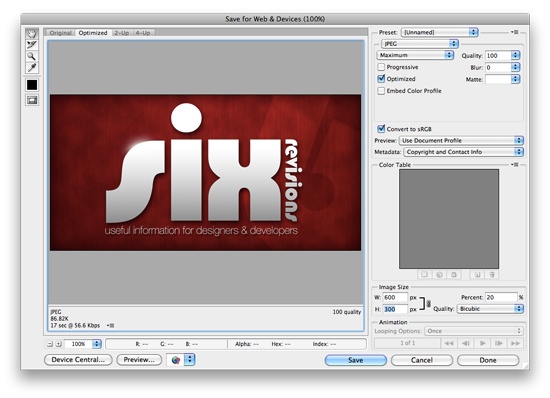The width and height of the screenshot is (550, 398).
Task: Click the image Width field
Action: click(395, 297)
